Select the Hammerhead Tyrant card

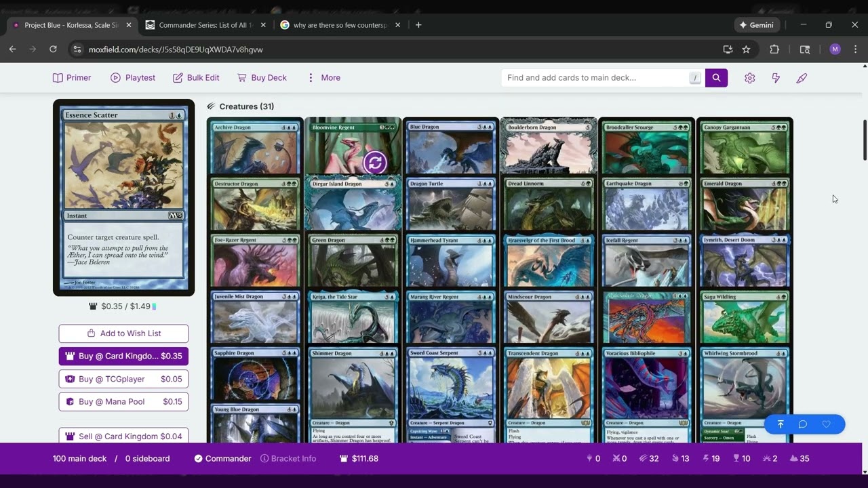[450, 260]
